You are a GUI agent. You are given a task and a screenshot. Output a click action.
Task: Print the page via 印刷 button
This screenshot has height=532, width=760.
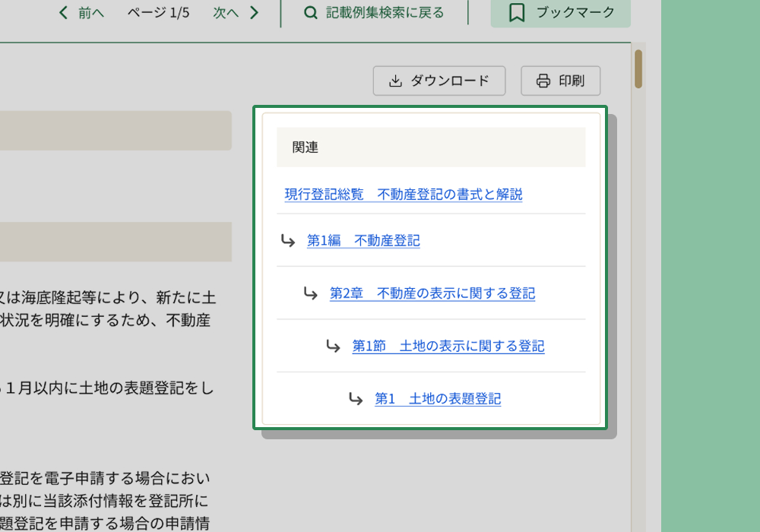560,81
